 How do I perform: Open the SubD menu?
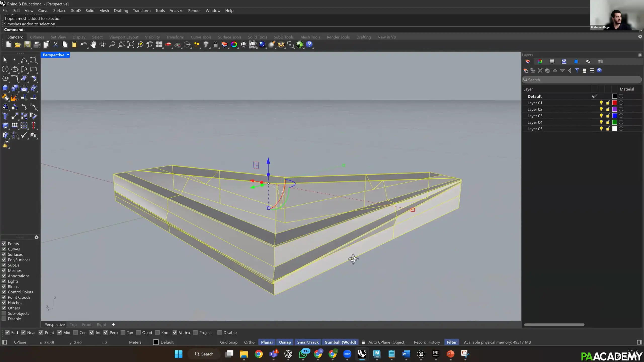click(x=76, y=11)
